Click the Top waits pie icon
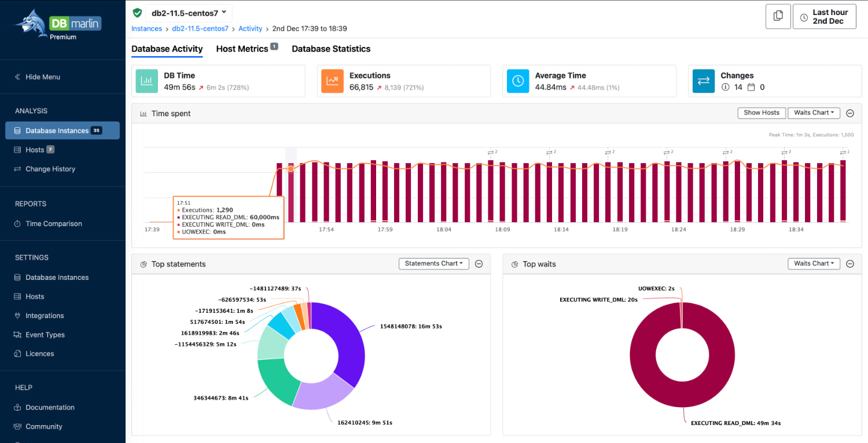Screen dimensions: 868x443 coord(515,264)
